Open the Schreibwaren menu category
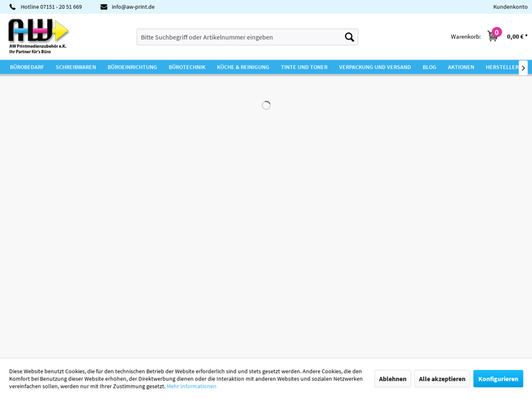532x399 pixels. (76, 67)
